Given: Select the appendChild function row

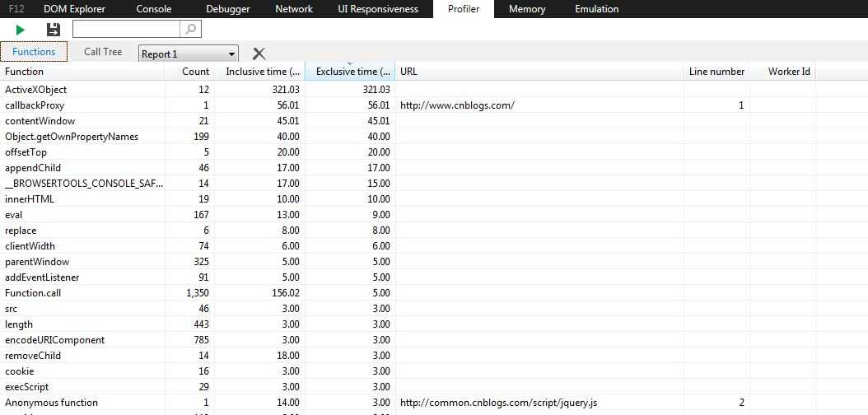Looking at the screenshot, I should pyautogui.click(x=434, y=167).
